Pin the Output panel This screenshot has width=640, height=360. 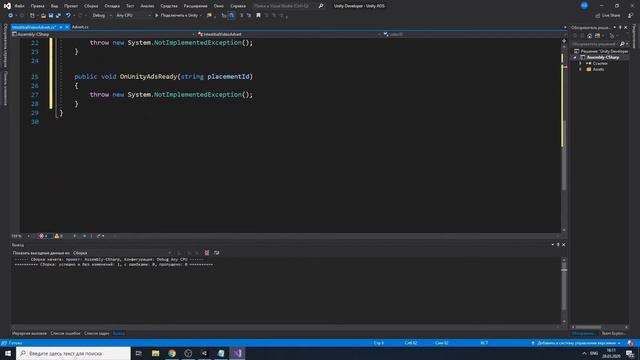[x=558, y=244]
